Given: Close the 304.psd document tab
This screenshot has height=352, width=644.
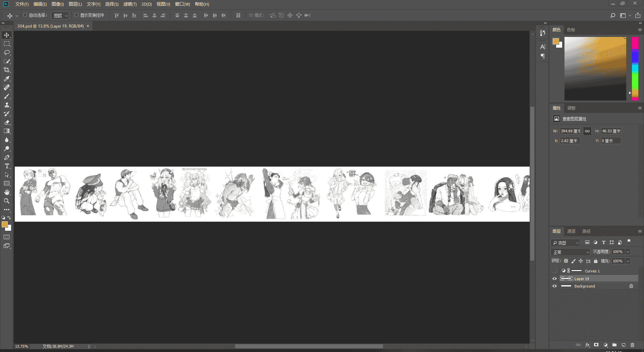Looking at the screenshot, I should [x=88, y=26].
